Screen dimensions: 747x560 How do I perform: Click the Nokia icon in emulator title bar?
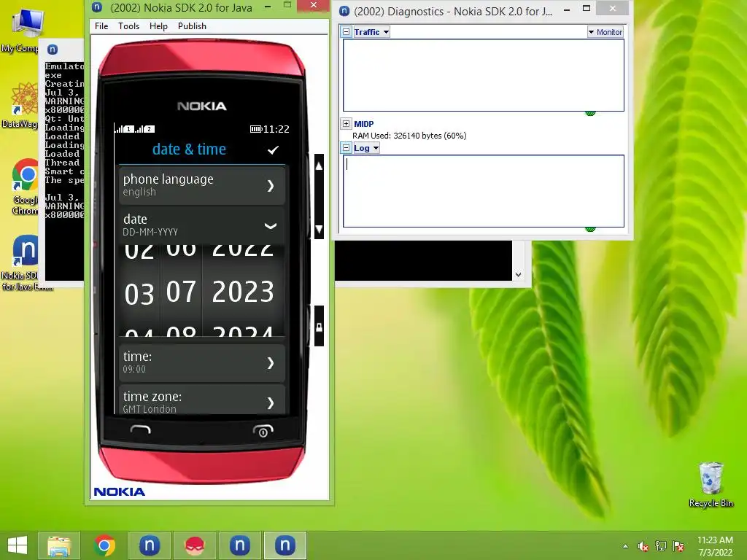(97, 7)
